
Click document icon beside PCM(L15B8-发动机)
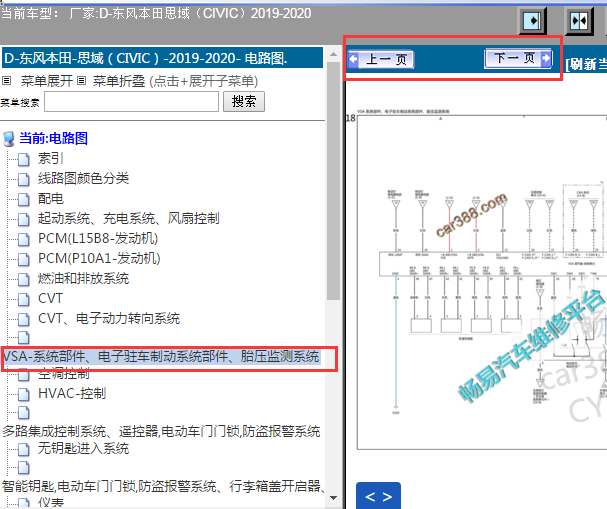point(24,240)
